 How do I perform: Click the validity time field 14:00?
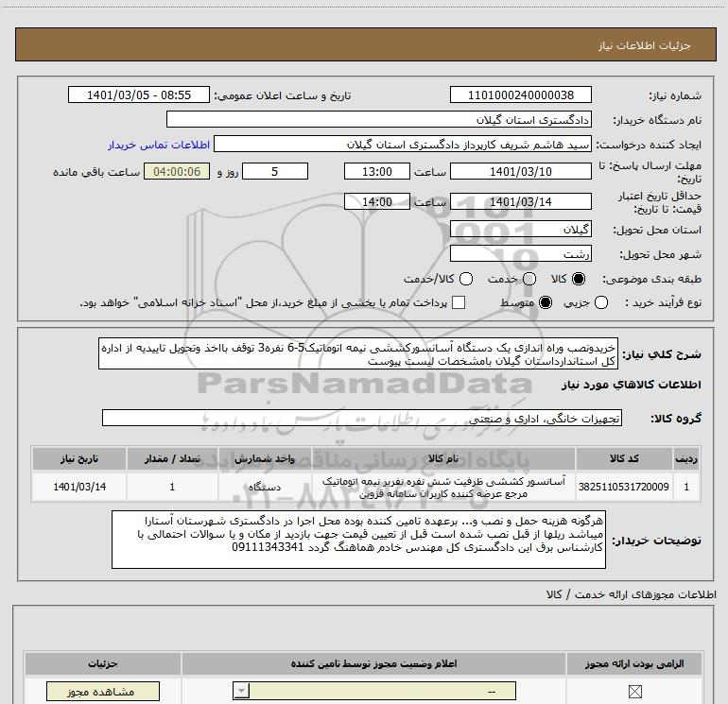(x=377, y=201)
